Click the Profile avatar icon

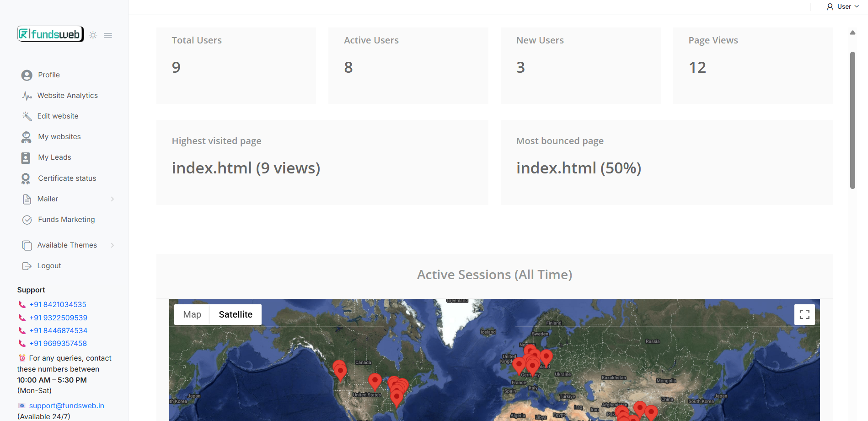[x=27, y=75]
